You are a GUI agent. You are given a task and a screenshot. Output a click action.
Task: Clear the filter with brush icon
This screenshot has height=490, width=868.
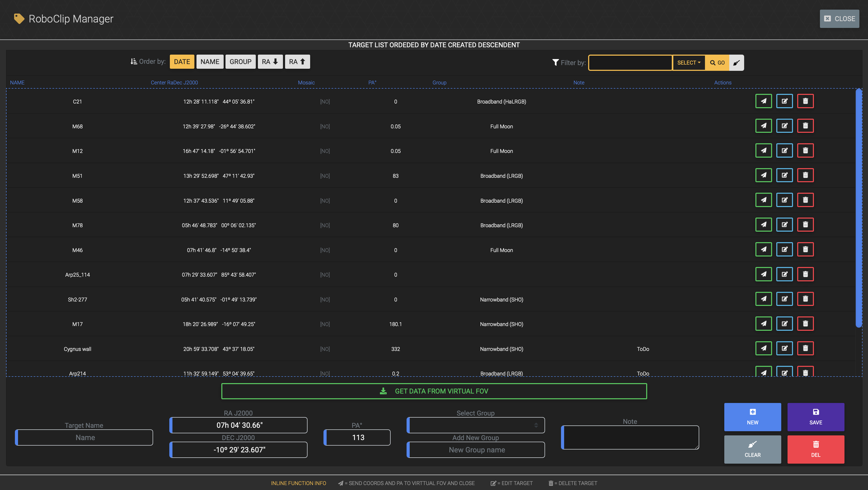[x=736, y=63]
